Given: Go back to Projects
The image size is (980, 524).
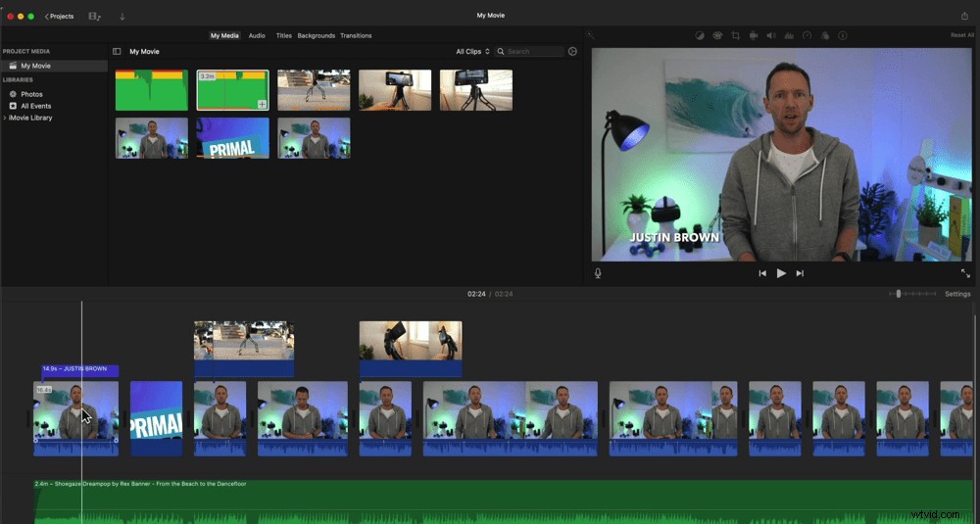Looking at the screenshot, I should 59,17.
